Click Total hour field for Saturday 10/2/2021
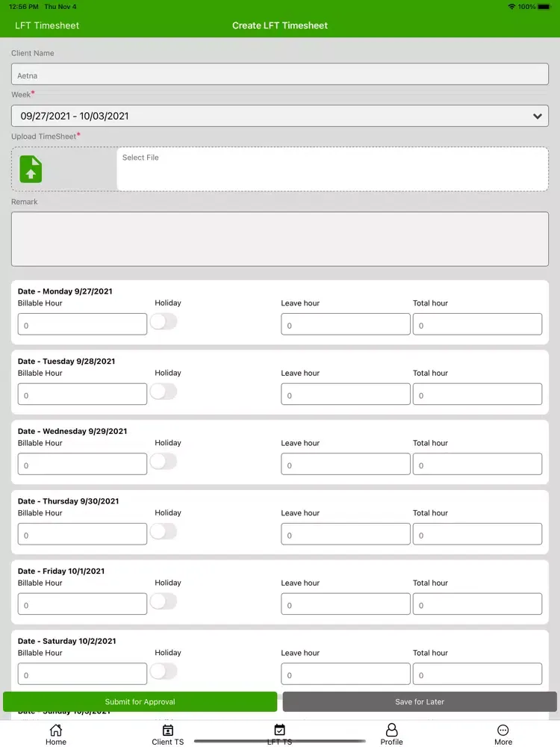Image resolution: width=560 pixels, height=747 pixels. click(477, 674)
